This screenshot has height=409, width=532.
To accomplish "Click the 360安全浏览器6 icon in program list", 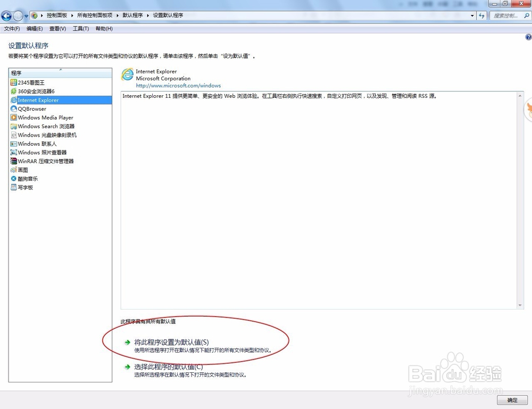I will [x=14, y=91].
